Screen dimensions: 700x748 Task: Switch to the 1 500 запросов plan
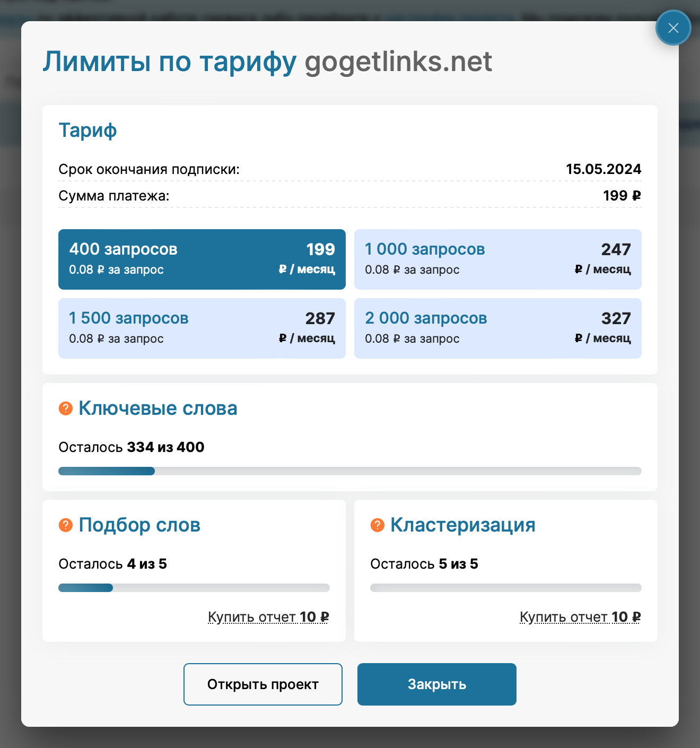point(202,328)
